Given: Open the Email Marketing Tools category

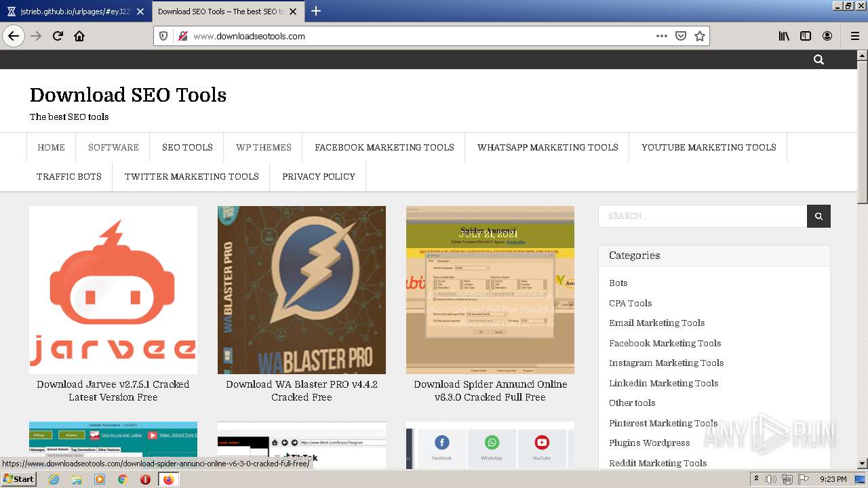Looking at the screenshot, I should point(656,323).
